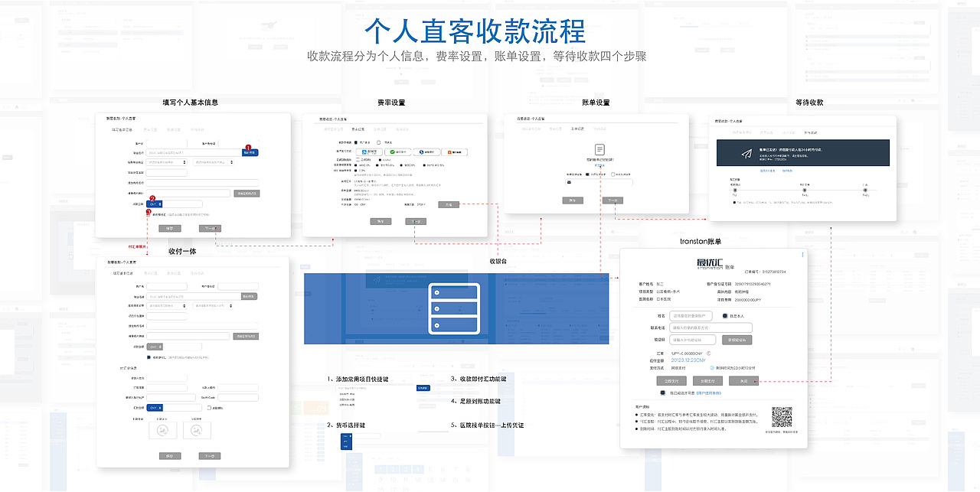The image size is (980, 492).
Task: Select the Alipay payment method icon
Action: point(364,152)
